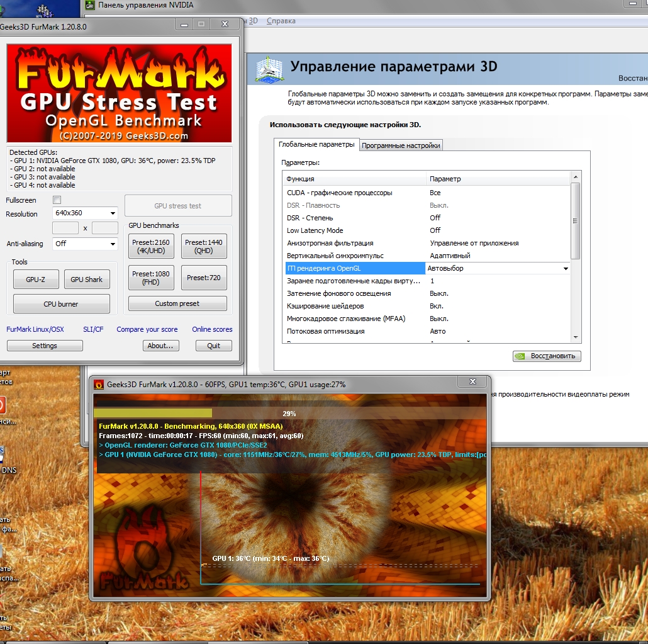
Task: Open FurMark Linux/OSX link
Action: pos(35,329)
